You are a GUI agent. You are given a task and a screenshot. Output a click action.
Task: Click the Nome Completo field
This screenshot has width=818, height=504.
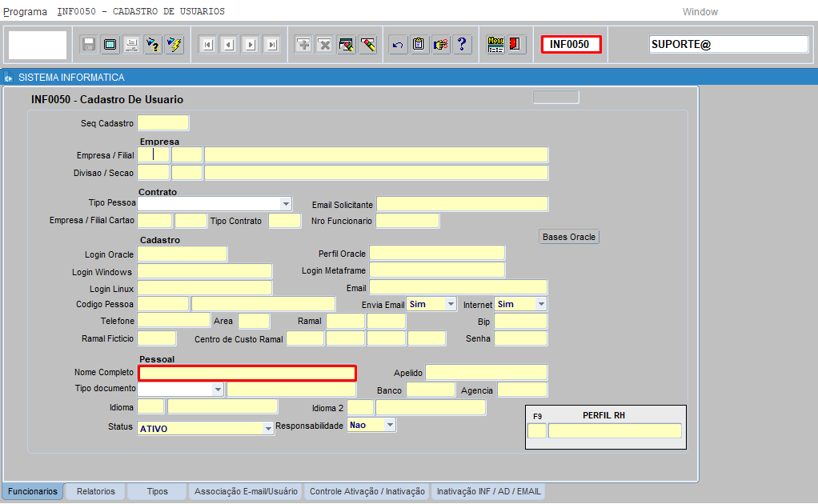coord(247,373)
